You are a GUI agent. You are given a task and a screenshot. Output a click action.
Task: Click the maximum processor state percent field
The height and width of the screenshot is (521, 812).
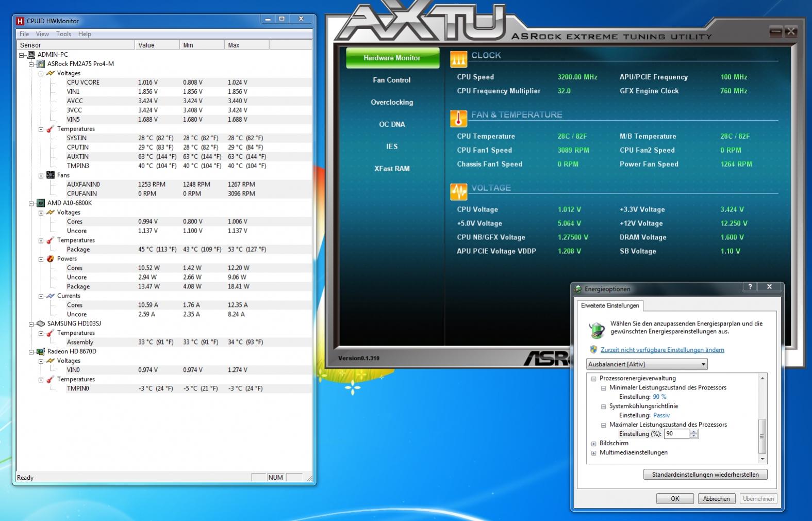(676, 434)
